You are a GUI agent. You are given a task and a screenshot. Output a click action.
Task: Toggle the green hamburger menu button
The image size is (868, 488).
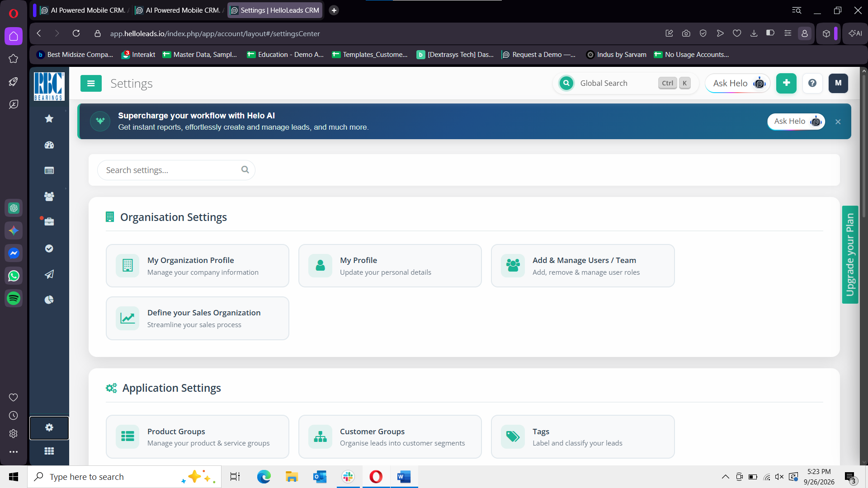coord(91,83)
